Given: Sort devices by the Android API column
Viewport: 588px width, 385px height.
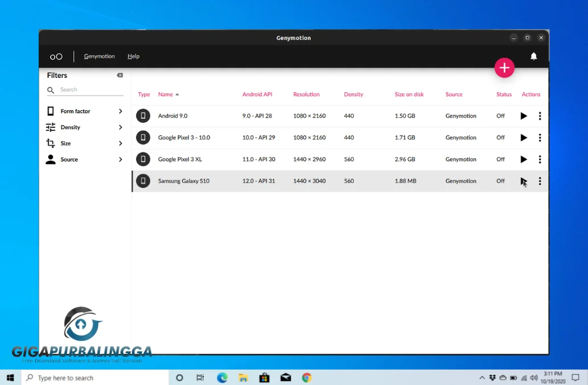Looking at the screenshot, I should (x=258, y=94).
